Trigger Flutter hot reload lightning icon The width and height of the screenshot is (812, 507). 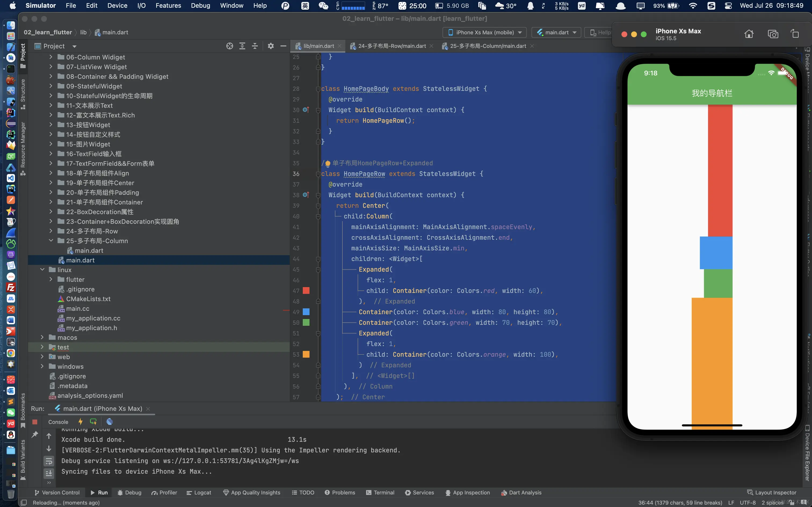(x=81, y=422)
